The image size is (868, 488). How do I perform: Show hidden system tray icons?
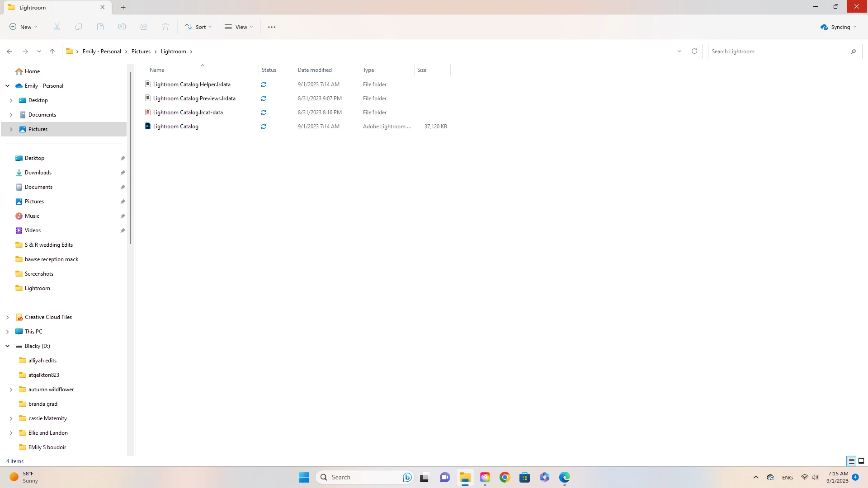coord(756,477)
